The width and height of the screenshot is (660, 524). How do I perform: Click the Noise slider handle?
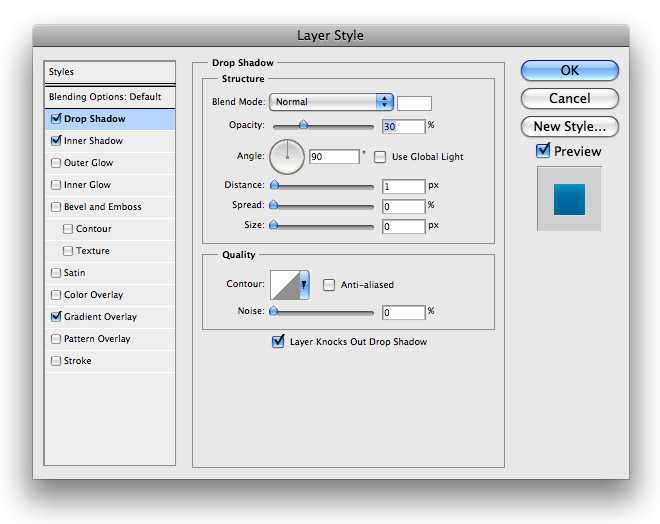click(x=274, y=311)
